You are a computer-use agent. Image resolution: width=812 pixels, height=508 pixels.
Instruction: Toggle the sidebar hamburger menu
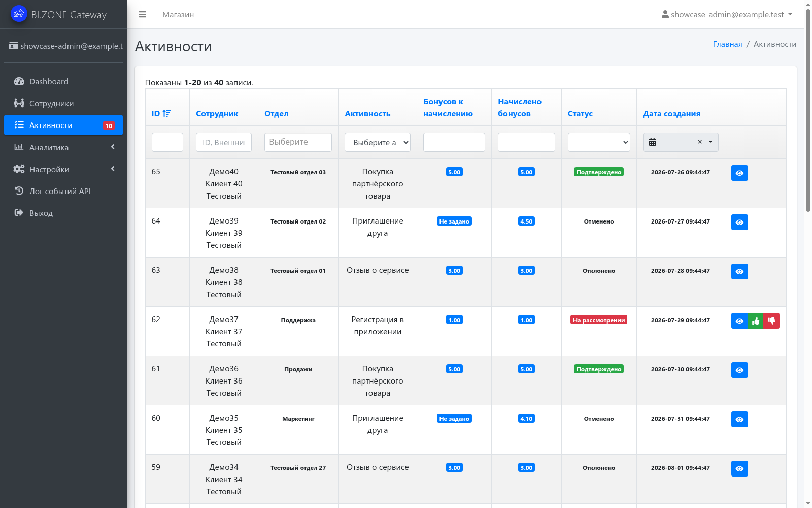click(143, 15)
